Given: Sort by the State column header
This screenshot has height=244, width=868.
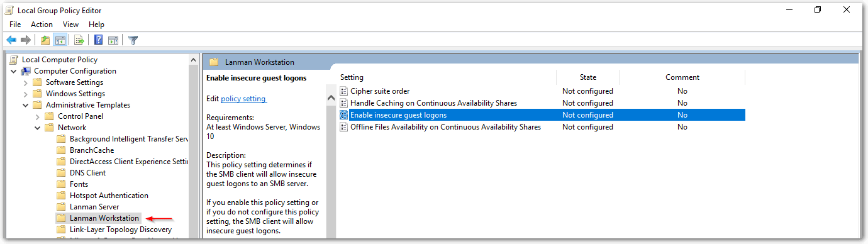Looking at the screenshot, I should [x=588, y=77].
